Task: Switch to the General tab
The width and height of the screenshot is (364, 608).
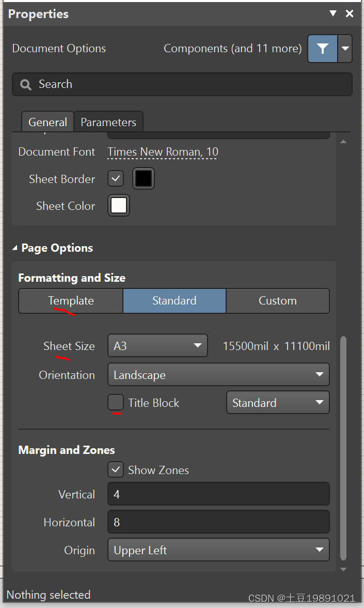Action: click(48, 123)
